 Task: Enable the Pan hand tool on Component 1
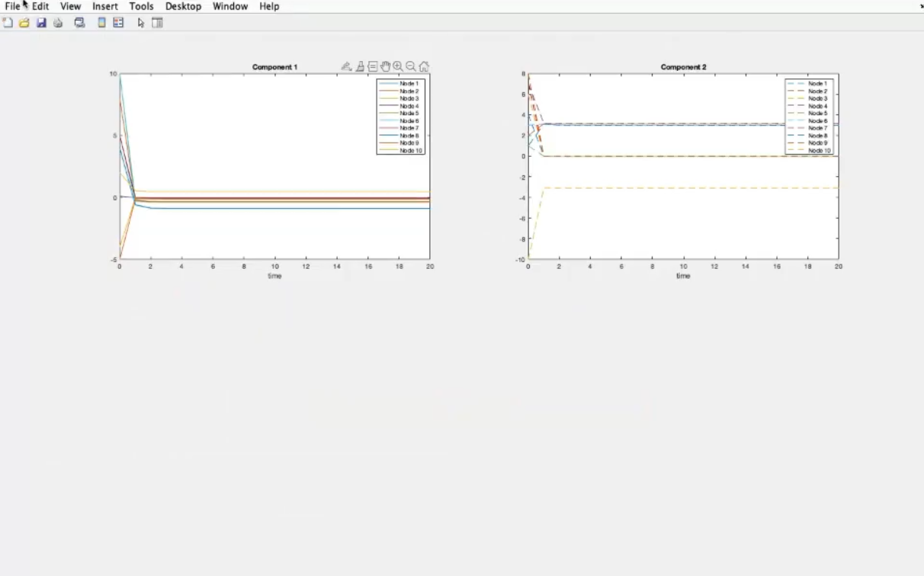click(x=385, y=67)
